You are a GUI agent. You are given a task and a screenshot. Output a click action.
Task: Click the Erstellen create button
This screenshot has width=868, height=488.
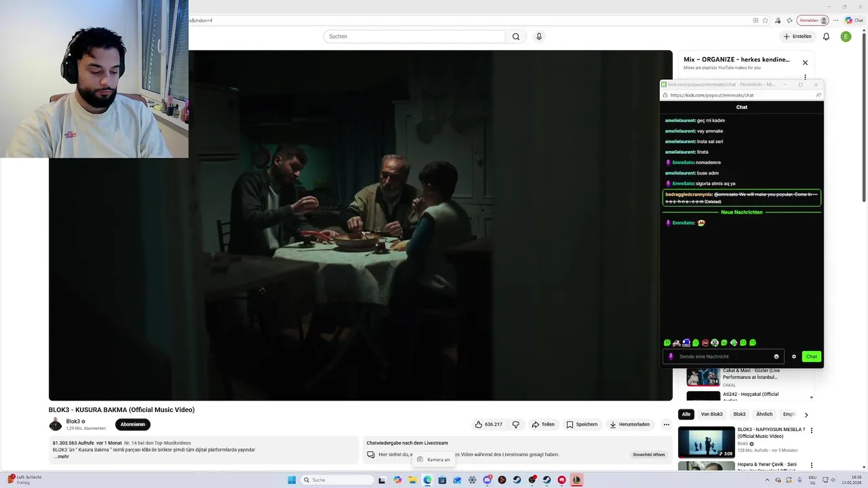click(797, 37)
